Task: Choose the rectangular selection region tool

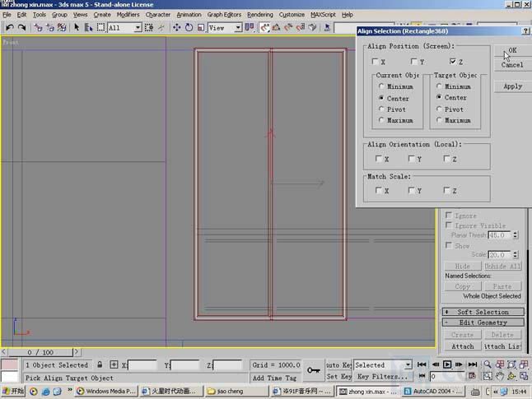Action: point(100,27)
